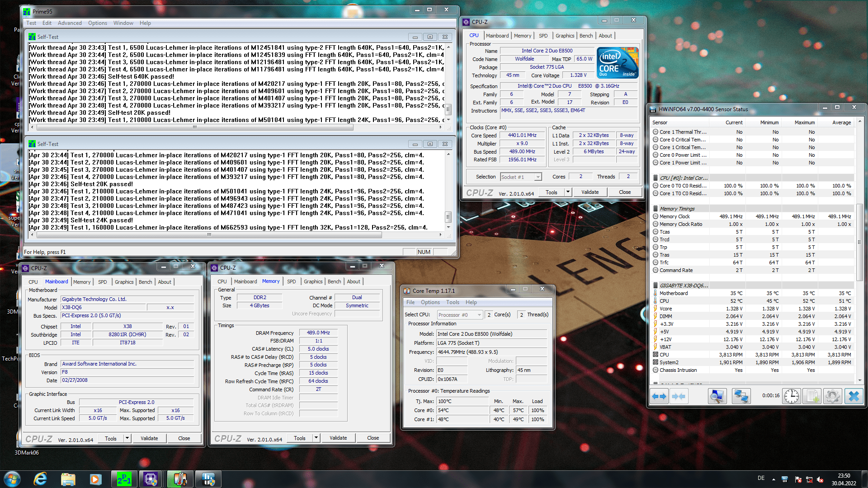This screenshot has height=488, width=868.
Task: Click Tools button in CPU-Z Mainboard window
Action: [x=111, y=438]
